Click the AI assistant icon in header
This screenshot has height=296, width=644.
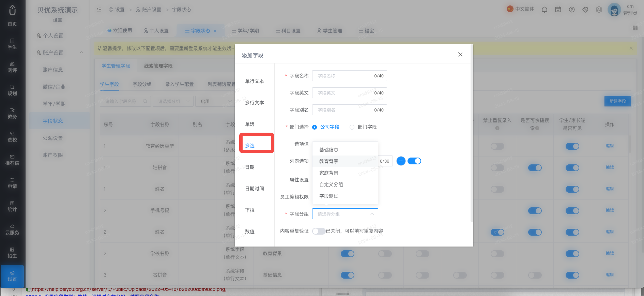pos(599,10)
